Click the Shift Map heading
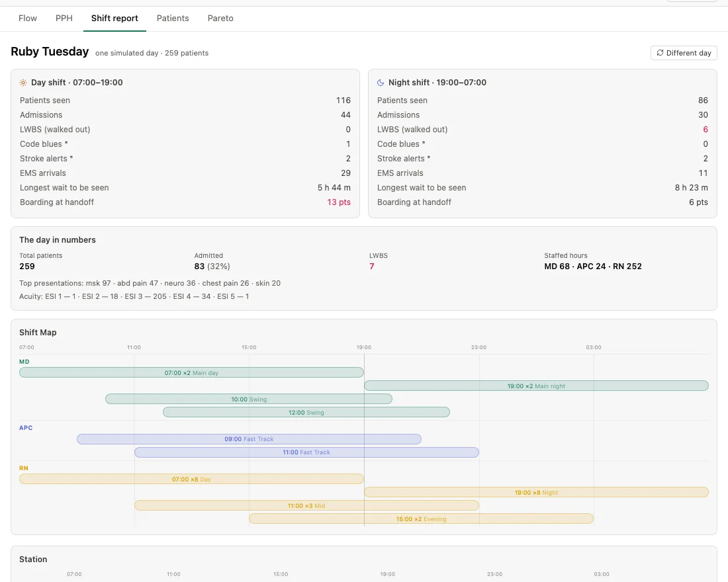 tap(38, 332)
